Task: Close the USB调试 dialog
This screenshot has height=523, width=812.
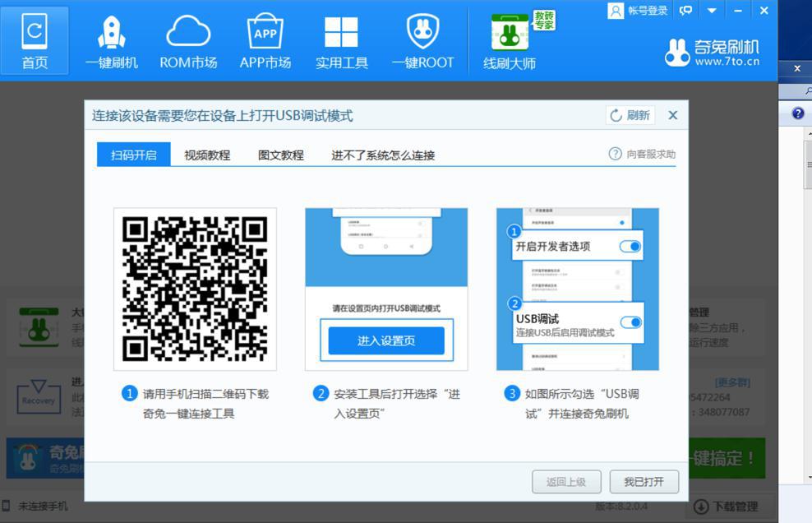Action: click(x=673, y=115)
